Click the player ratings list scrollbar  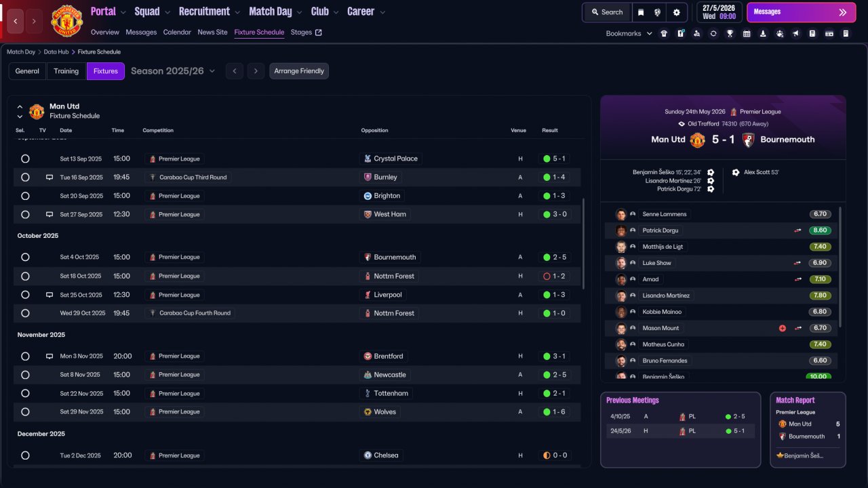tap(840, 267)
